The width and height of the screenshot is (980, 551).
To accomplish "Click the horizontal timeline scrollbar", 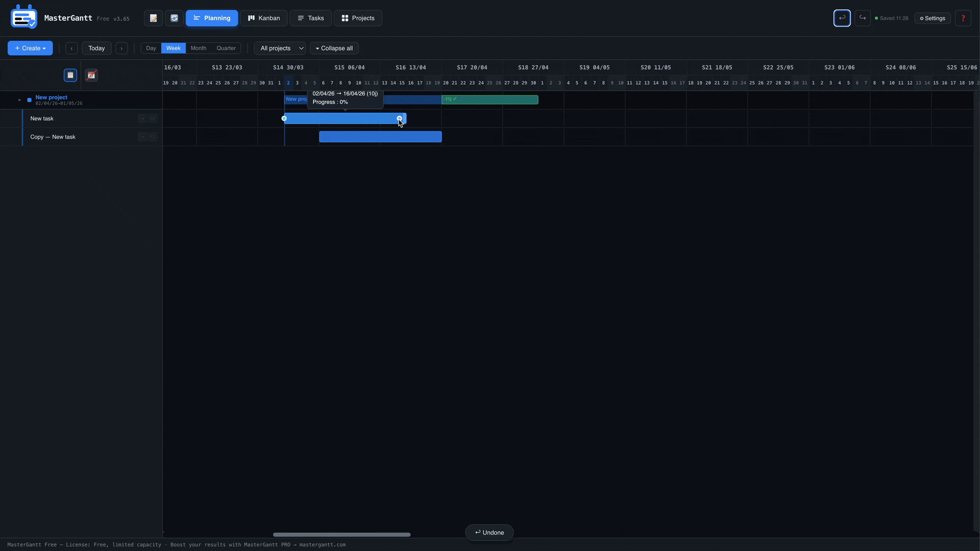I will click(x=341, y=535).
